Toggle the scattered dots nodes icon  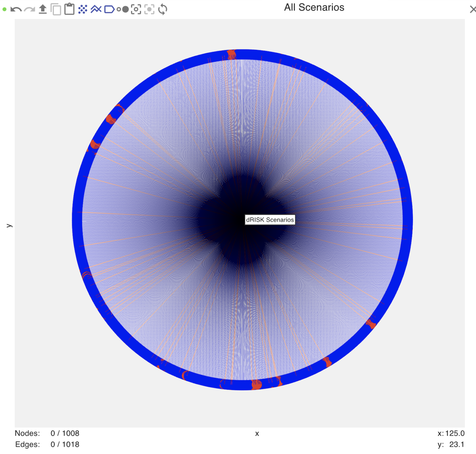pyautogui.click(x=83, y=9)
